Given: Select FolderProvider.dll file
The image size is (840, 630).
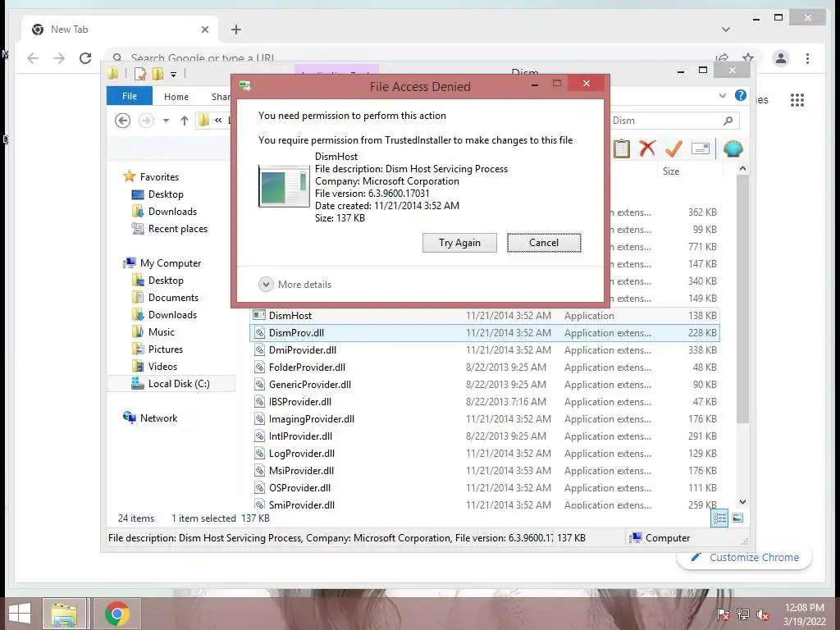Looking at the screenshot, I should tap(485, 367).
